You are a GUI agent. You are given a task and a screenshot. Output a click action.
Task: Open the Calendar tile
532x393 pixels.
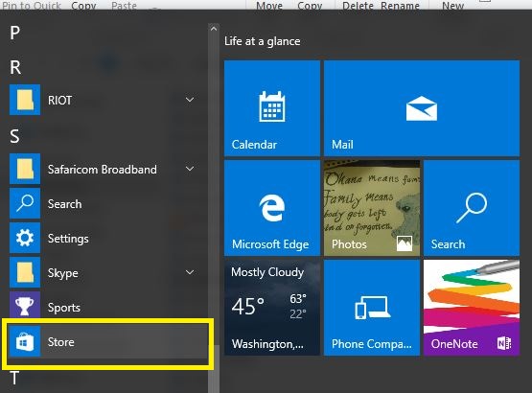coord(272,108)
